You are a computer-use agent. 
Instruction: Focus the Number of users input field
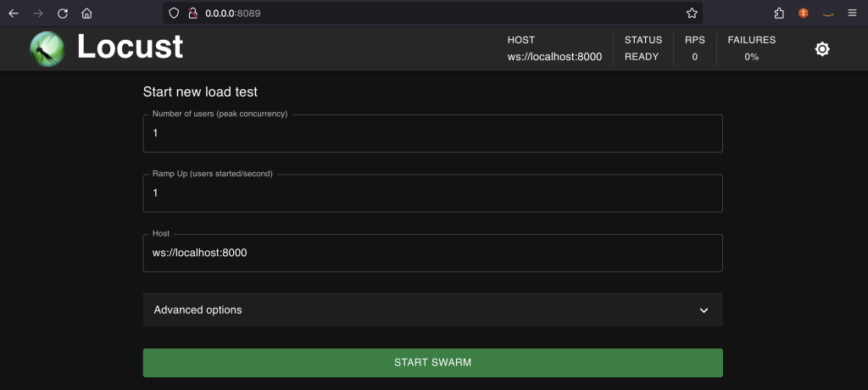tap(432, 133)
